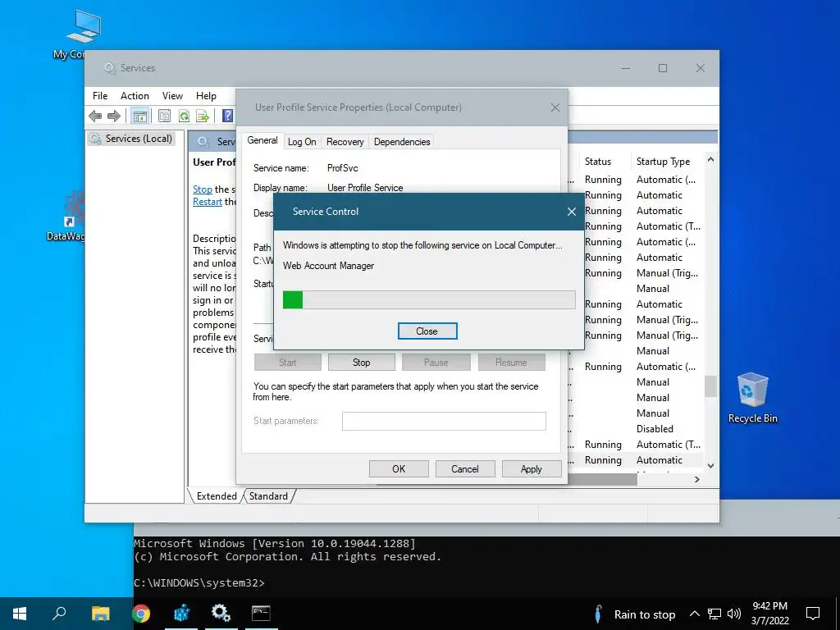840x630 pixels.
Task: Show hidden system tray icons
Action: (694, 614)
